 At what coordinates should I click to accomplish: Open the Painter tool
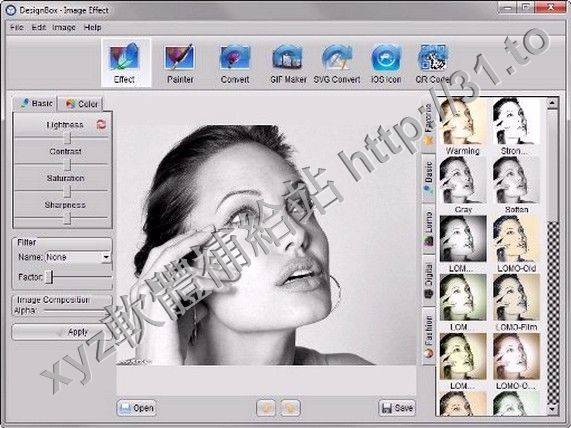click(x=180, y=63)
